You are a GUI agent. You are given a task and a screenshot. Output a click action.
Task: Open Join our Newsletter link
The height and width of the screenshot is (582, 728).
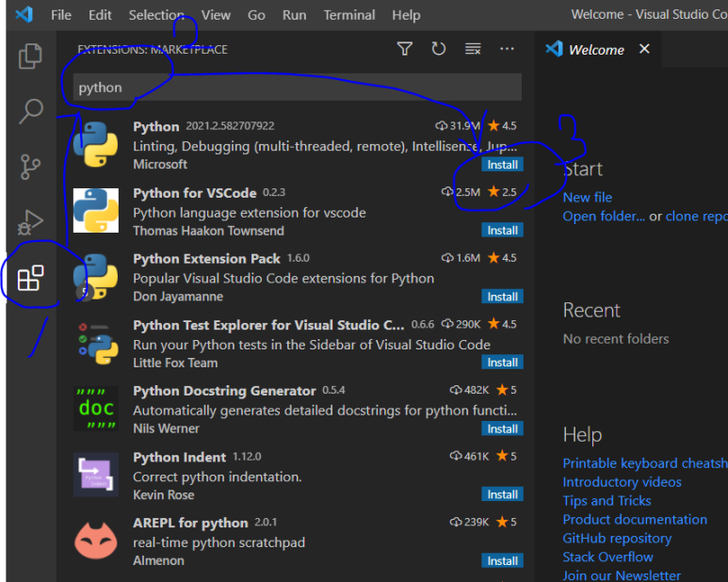622,575
